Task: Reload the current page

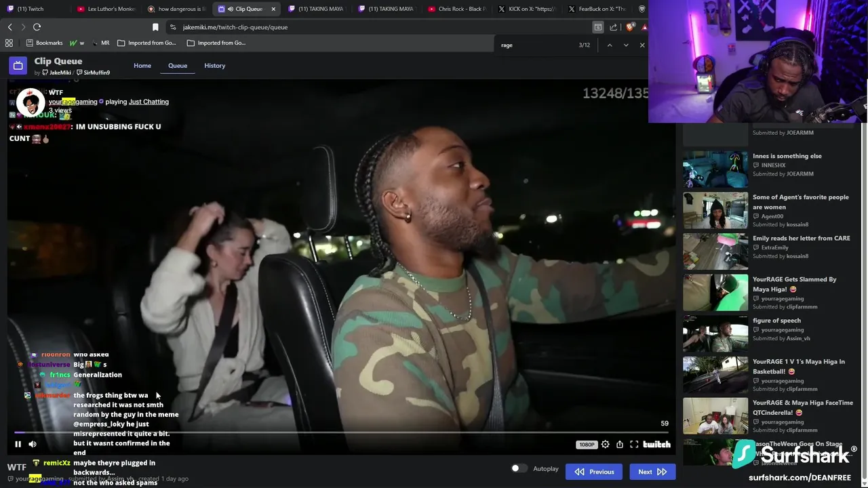Action: click(37, 27)
